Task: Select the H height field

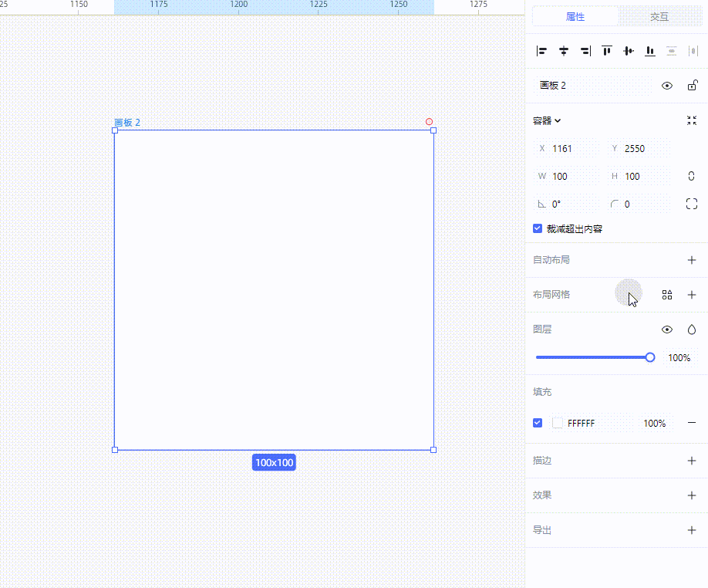Action: (x=639, y=177)
